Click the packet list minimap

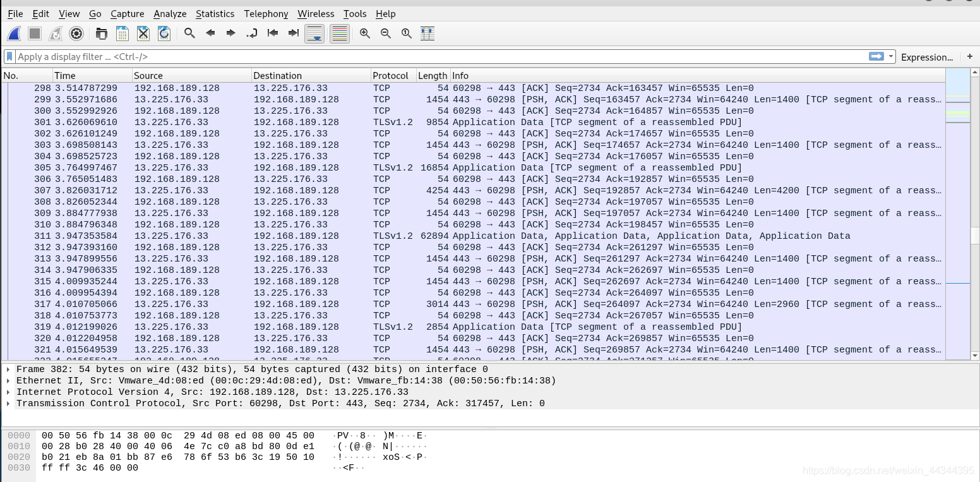pyautogui.click(x=958, y=214)
